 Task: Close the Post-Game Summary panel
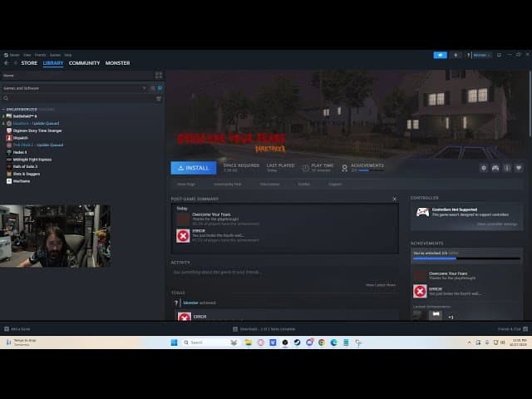[x=394, y=199]
